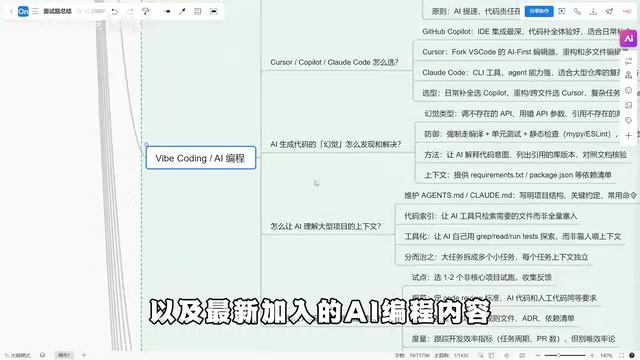Click the word count in the status bar
The height and width of the screenshot is (360, 640).
412,356
